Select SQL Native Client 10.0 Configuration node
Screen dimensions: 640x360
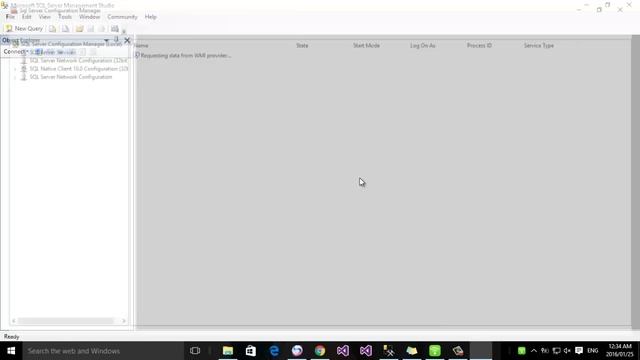(78, 69)
